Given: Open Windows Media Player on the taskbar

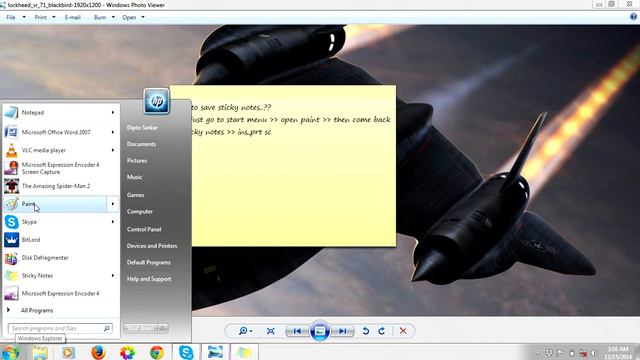Looking at the screenshot, I should click(x=69, y=352).
